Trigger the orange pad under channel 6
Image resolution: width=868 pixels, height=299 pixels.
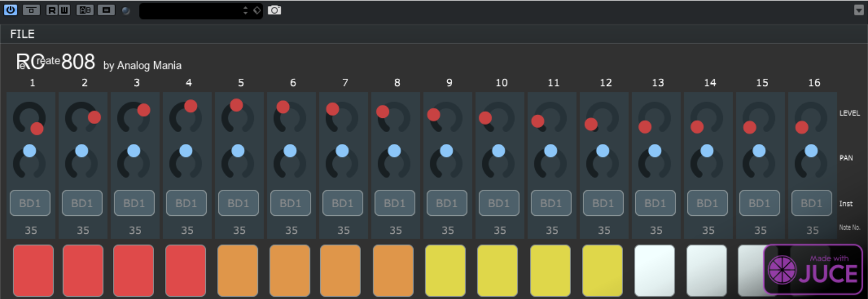click(x=290, y=270)
